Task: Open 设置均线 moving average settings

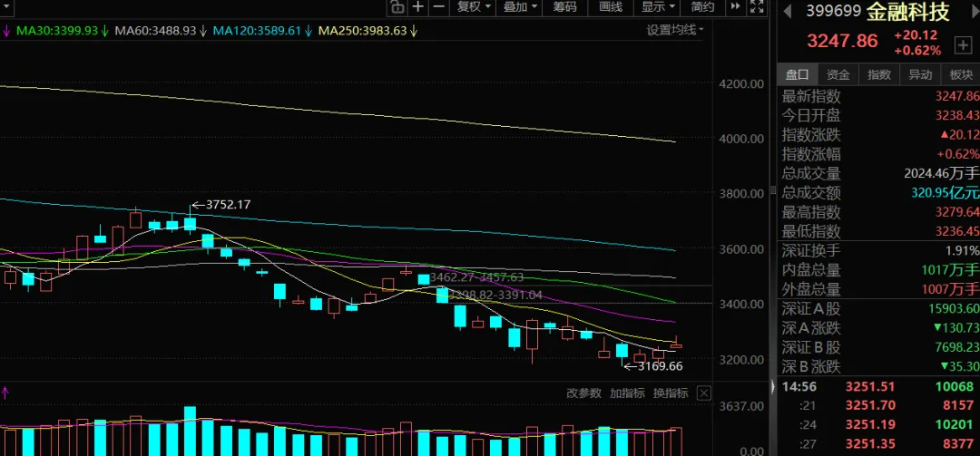Action: point(675,30)
